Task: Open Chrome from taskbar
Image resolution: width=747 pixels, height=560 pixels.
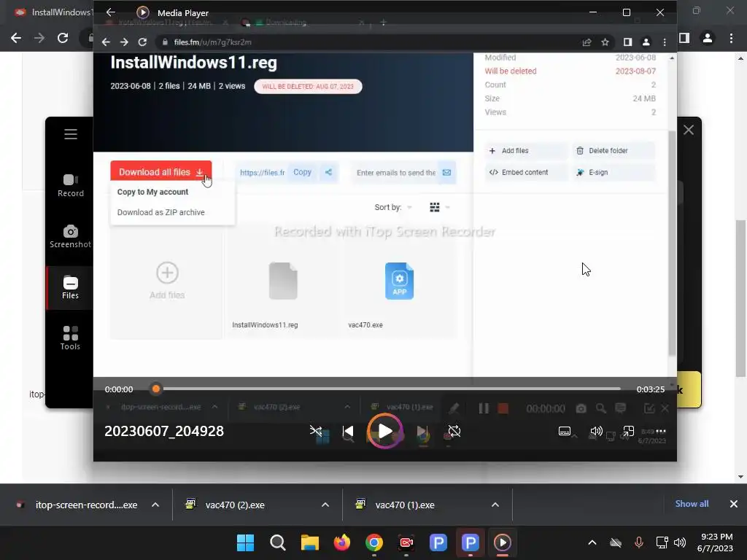Action: click(x=374, y=542)
